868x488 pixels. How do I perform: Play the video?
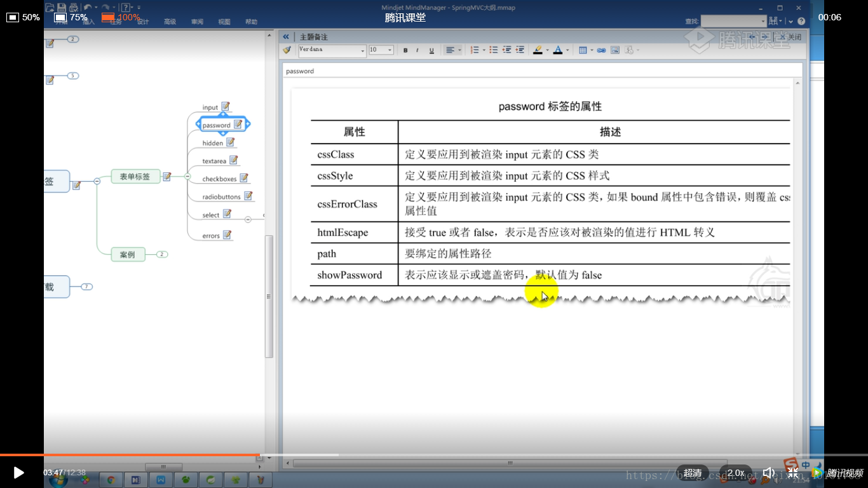coord(18,473)
